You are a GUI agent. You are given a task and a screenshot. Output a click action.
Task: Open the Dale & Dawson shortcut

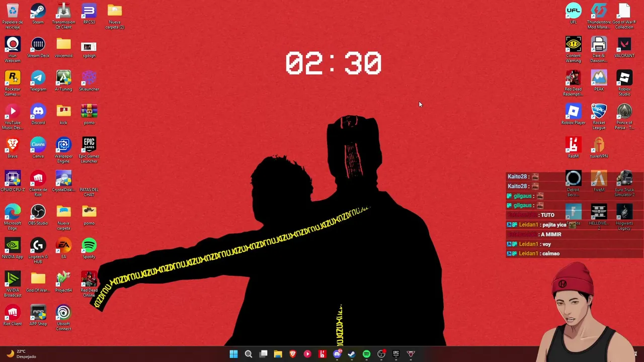click(x=599, y=50)
